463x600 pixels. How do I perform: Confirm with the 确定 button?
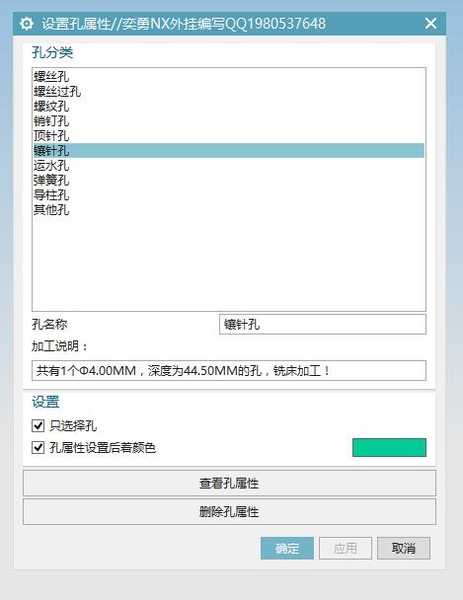tap(287, 548)
